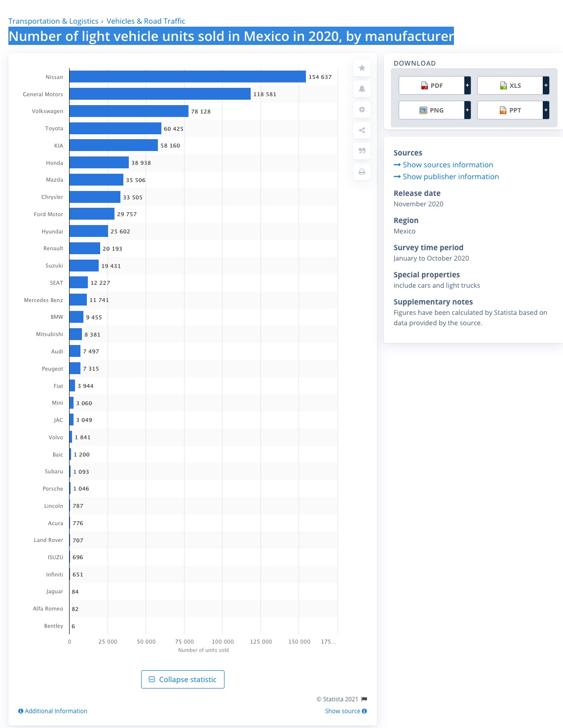This screenshot has height=728, width=563.
Task: Expand plus options next to XLS
Action: point(546,85)
